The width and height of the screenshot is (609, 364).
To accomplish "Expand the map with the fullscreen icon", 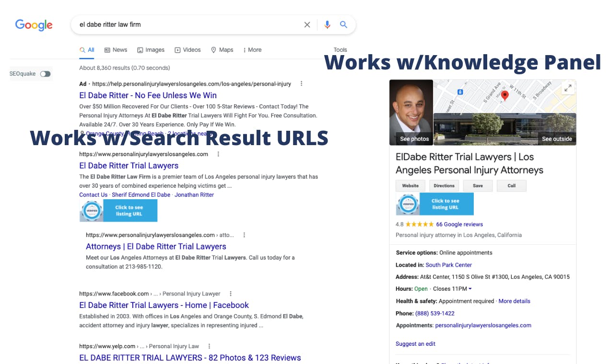I will (x=568, y=88).
